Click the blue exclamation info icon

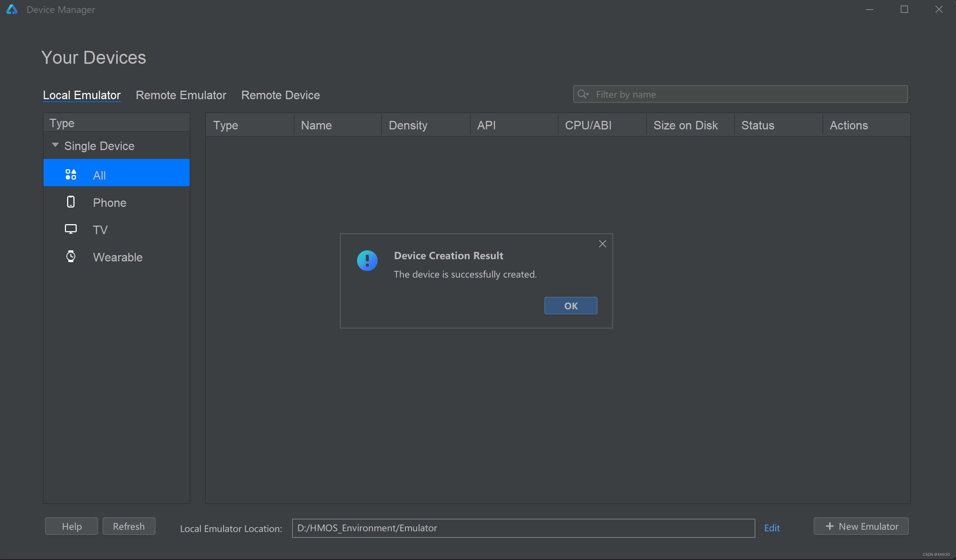tap(367, 261)
